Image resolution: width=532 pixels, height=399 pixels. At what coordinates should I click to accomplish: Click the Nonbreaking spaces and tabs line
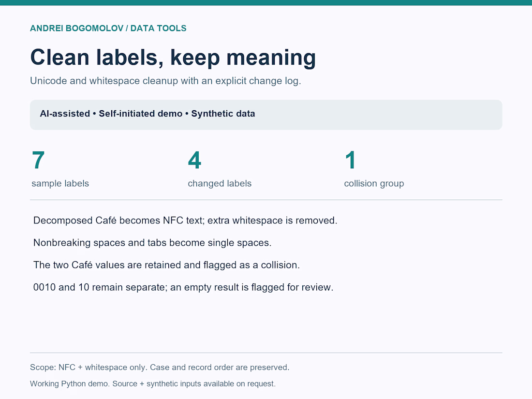tap(152, 243)
